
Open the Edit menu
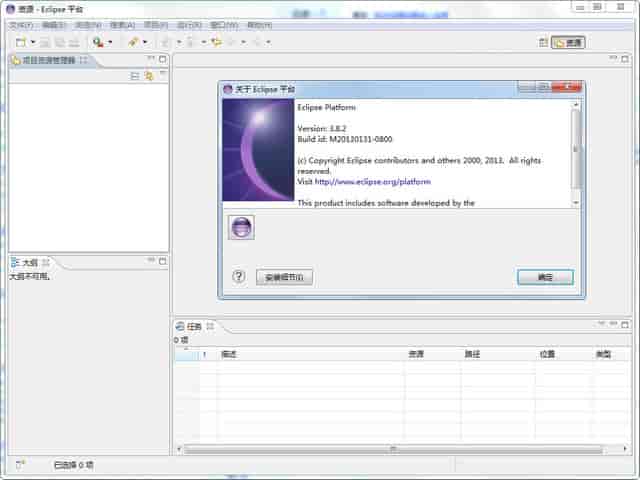tap(53, 25)
